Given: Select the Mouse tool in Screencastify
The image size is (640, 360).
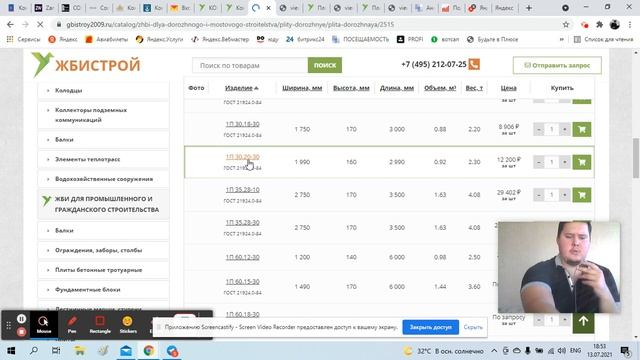Looking at the screenshot, I should (x=43, y=324).
